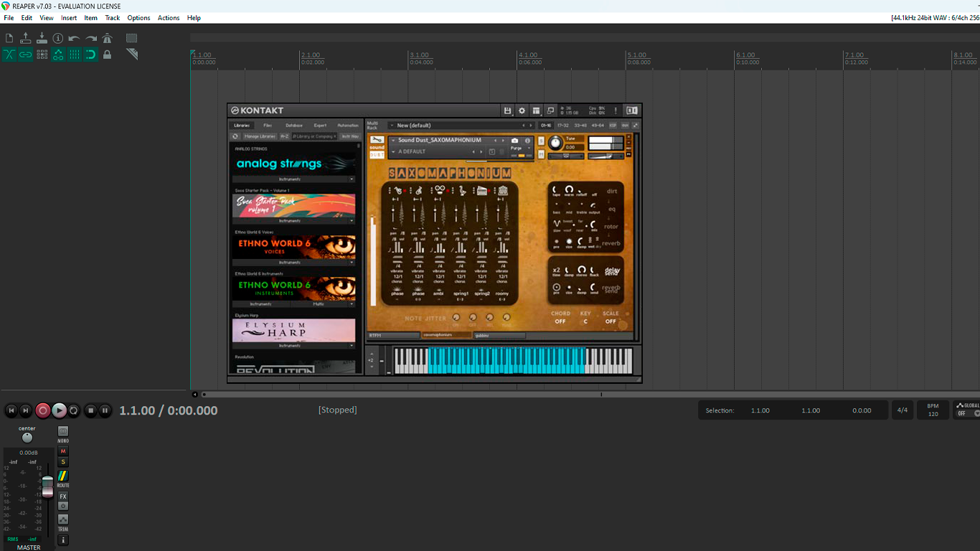Click the Open project toolbar icon
Screen dimensions: 980x551
pyautogui.click(x=26, y=38)
